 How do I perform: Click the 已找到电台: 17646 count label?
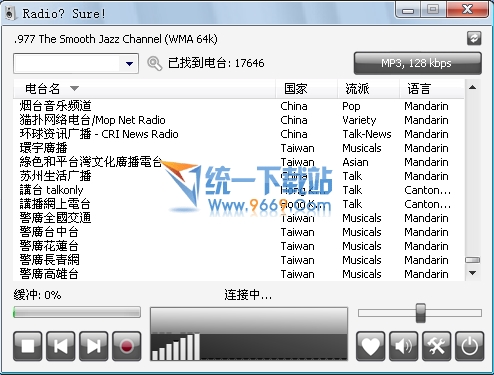(x=216, y=63)
